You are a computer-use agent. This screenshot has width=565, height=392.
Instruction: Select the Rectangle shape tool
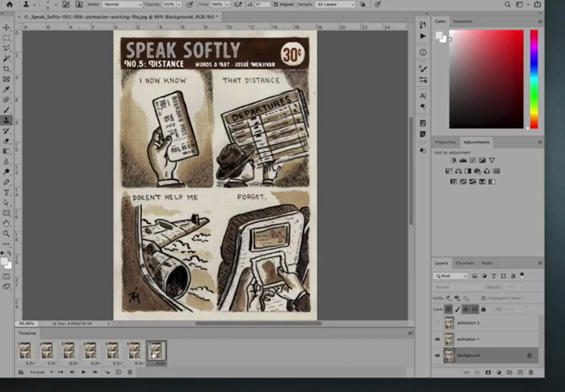click(x=6, y=213)
